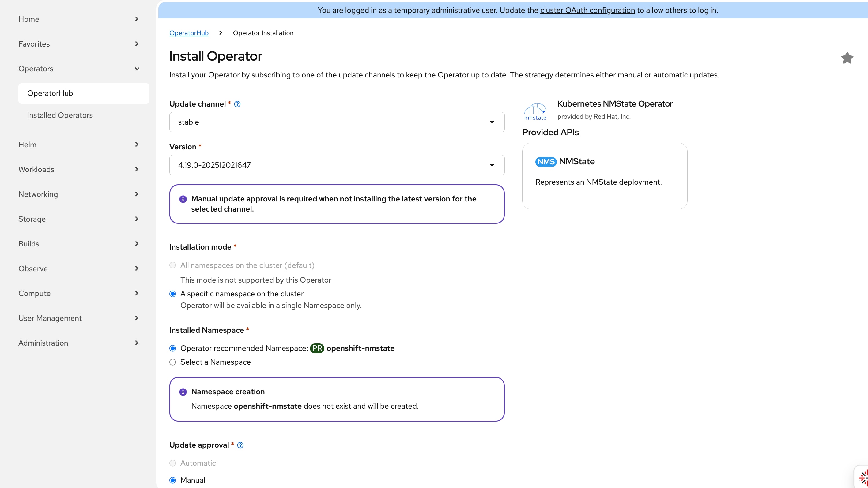
Task: Open the red help widget icon
Action: (862, 478)
